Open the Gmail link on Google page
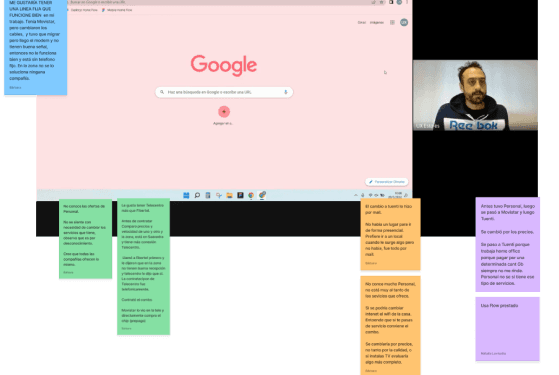Screen dimensions: 559x375 click(361, 22)
